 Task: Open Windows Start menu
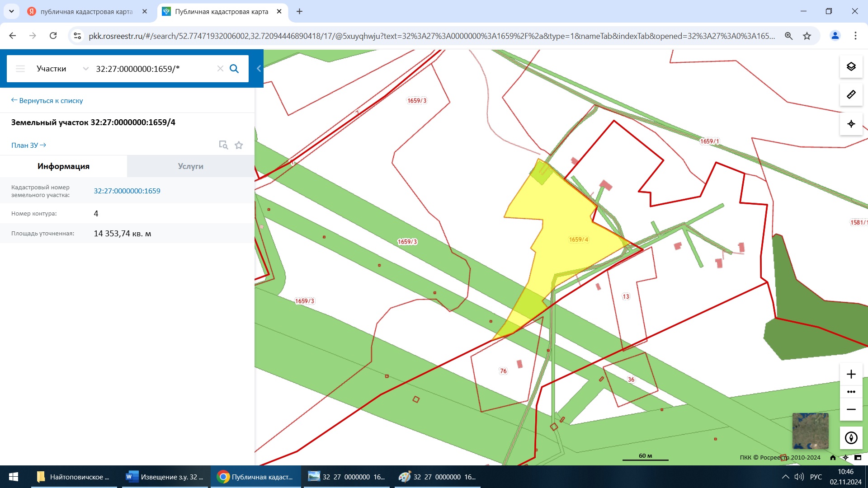point(14,477)
